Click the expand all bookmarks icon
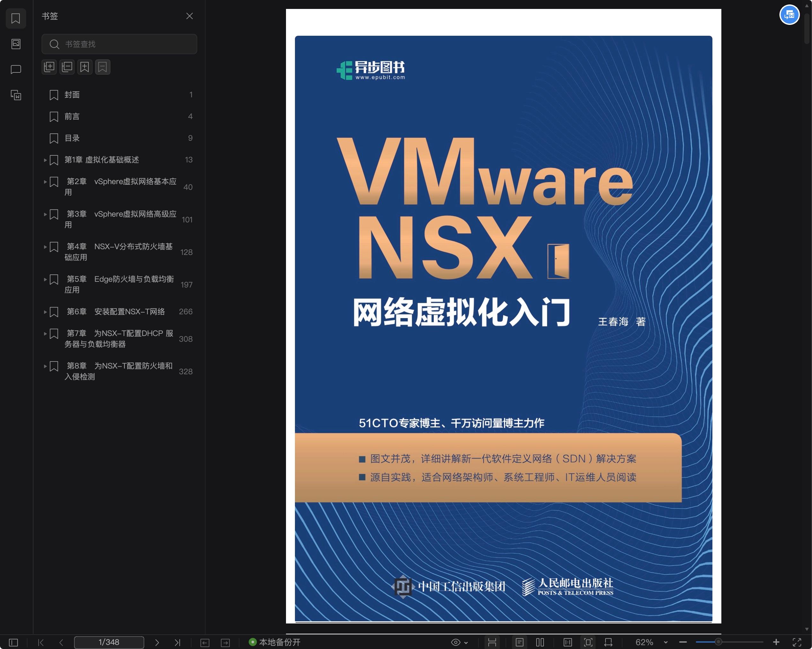 [49, 67]
